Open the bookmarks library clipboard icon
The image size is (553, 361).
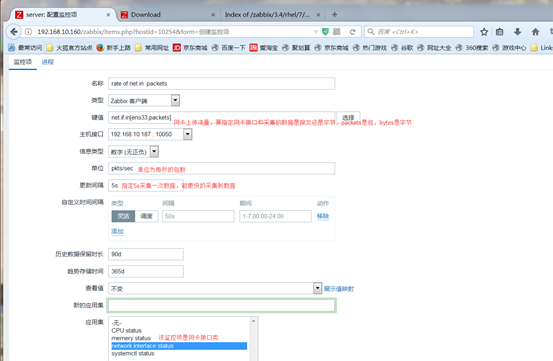pos(499,32)
